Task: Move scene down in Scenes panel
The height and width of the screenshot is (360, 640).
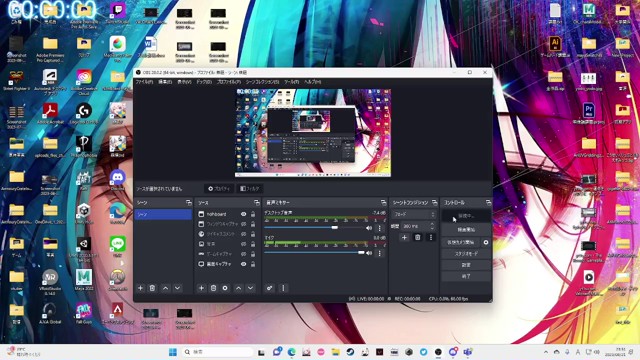Action: point(177,288)
